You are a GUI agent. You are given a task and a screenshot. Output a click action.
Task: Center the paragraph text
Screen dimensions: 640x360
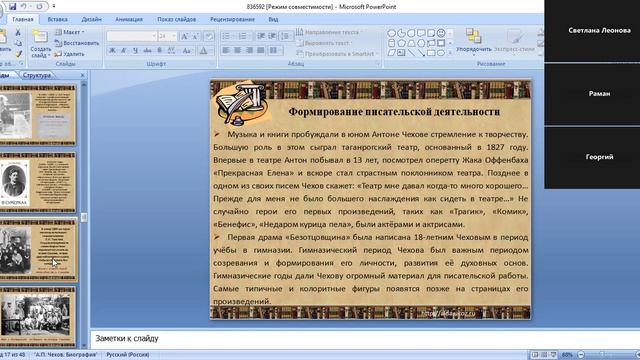237,50
